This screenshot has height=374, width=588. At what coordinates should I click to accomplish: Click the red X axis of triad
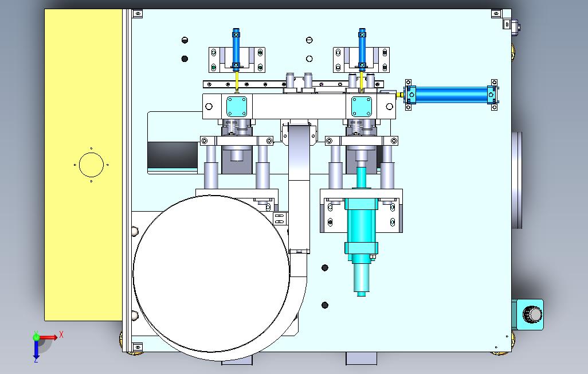[x=49, y=337]
